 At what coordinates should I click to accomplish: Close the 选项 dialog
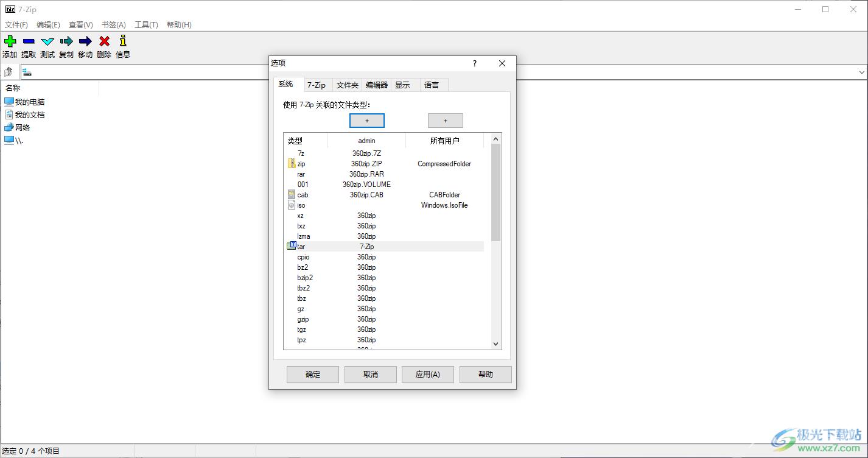(x=502, y=63)
